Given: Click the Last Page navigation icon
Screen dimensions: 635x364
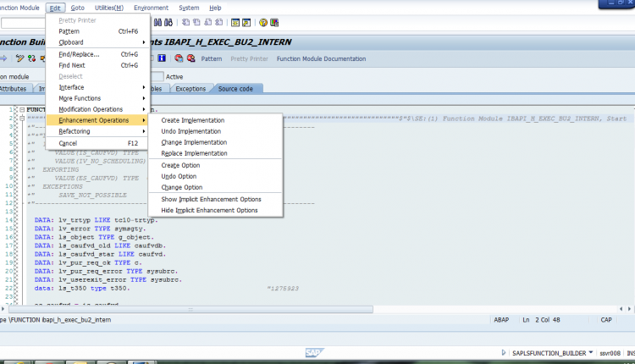Looking at the screenshot, I should coord(218,23).
